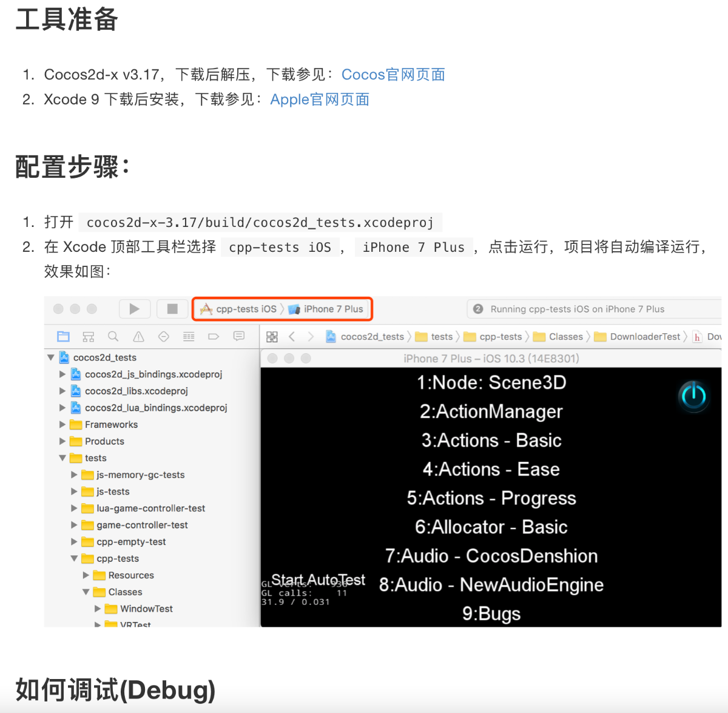Image resolution: width=728 pixels, height=713 pixels.
Task: Collapse the tests folder triangle
Action: tap(62, 458)
